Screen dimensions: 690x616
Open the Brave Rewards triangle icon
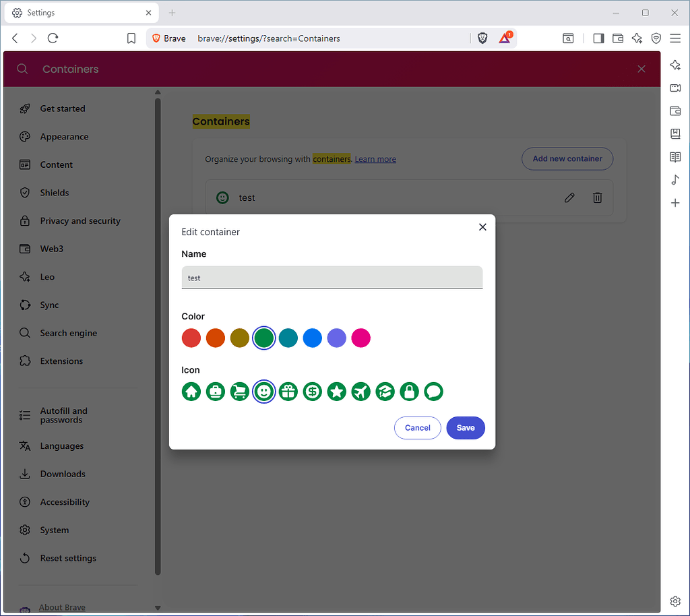click(x=506, y=38)
